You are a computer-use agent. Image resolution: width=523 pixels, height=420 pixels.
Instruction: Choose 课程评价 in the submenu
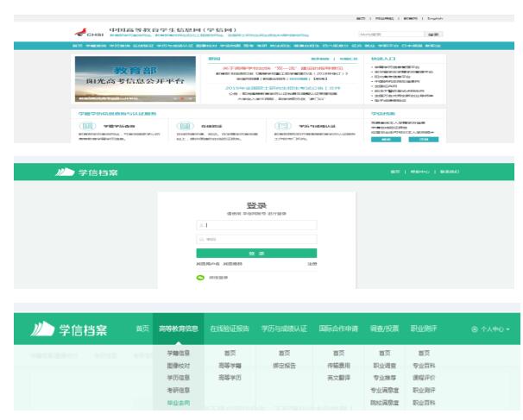424,378
